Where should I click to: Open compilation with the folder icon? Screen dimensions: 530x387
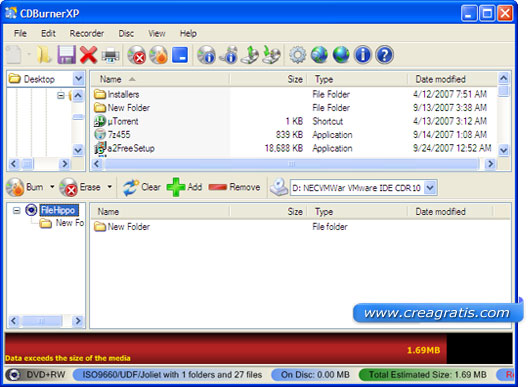(44, 55)
